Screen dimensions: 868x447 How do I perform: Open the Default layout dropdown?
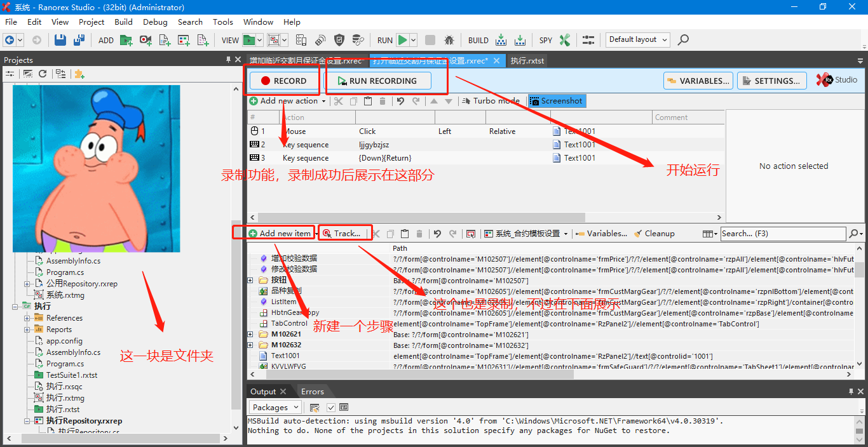(x=637, y=39)
